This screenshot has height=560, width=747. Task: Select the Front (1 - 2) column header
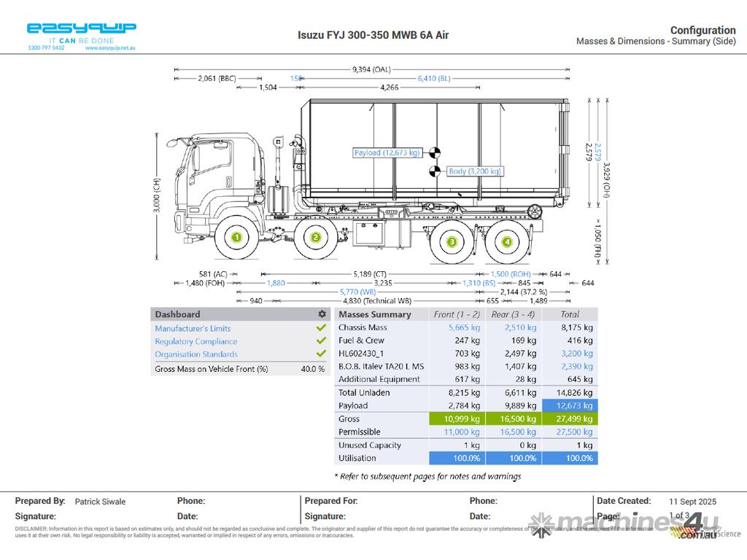457,314
